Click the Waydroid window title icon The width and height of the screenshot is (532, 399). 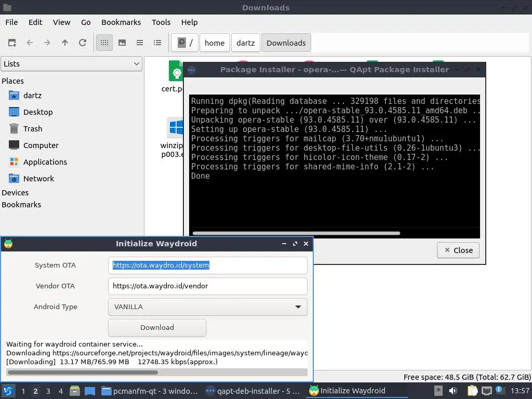[x=8, y=244]
